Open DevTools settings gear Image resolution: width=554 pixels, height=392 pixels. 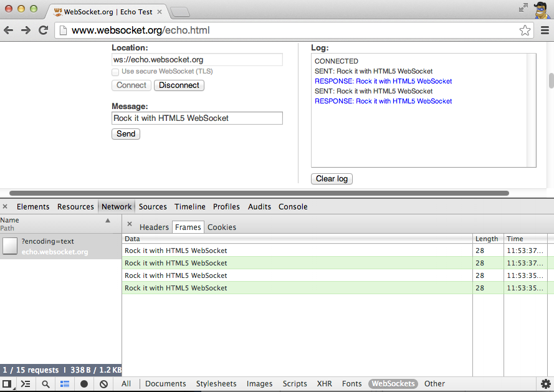(545, 384)
